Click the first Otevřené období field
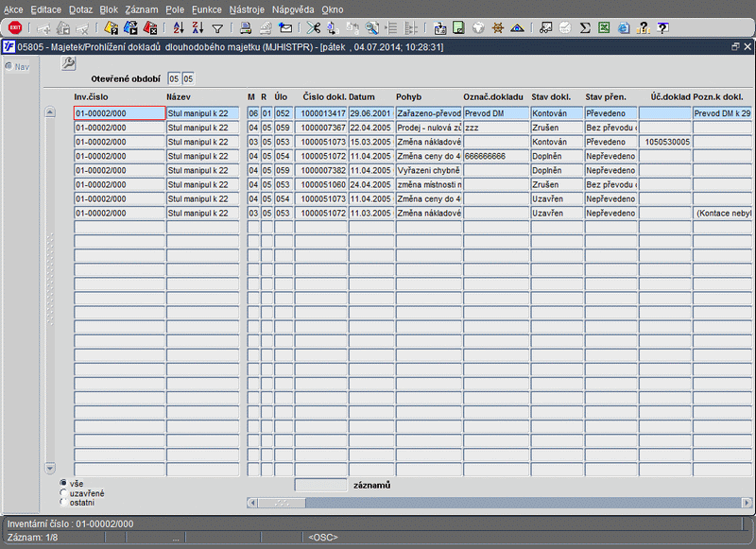Image resolution: width=756 pixels, height=549 pixels. 174,78
